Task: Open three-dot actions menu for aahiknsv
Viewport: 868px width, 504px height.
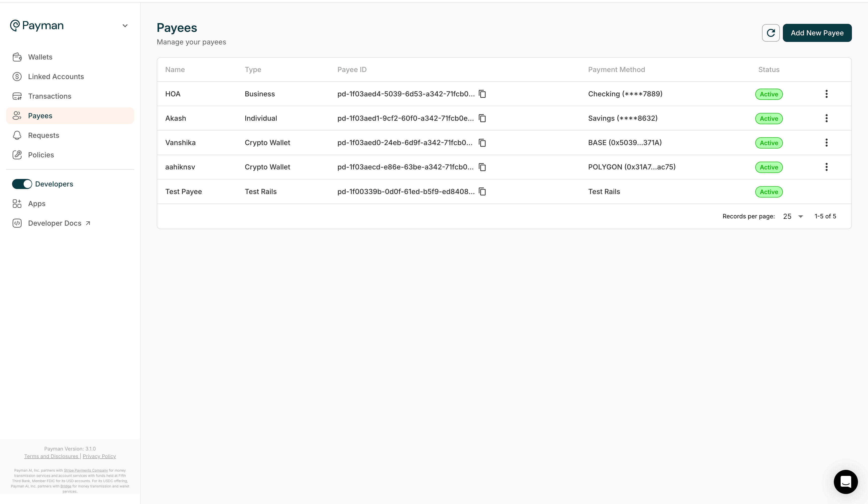Action: click(x=826, y=167)
